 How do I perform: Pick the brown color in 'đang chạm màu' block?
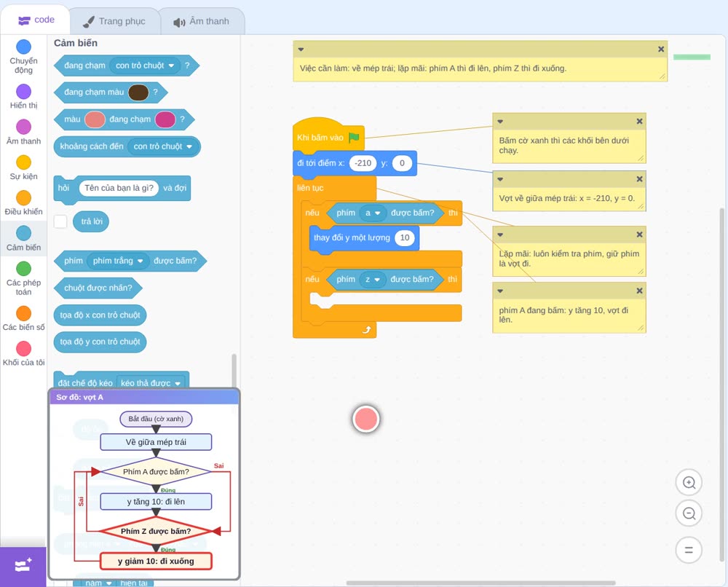[138, 92]
